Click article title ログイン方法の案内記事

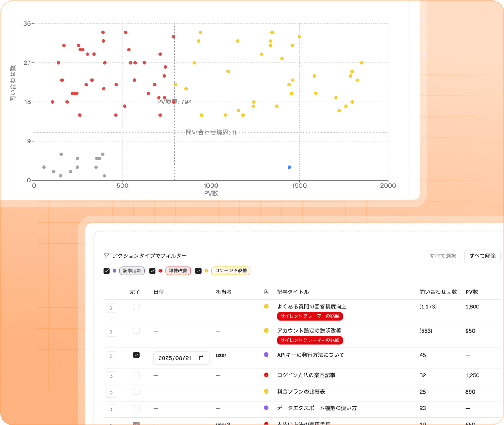tap(306, 375)
